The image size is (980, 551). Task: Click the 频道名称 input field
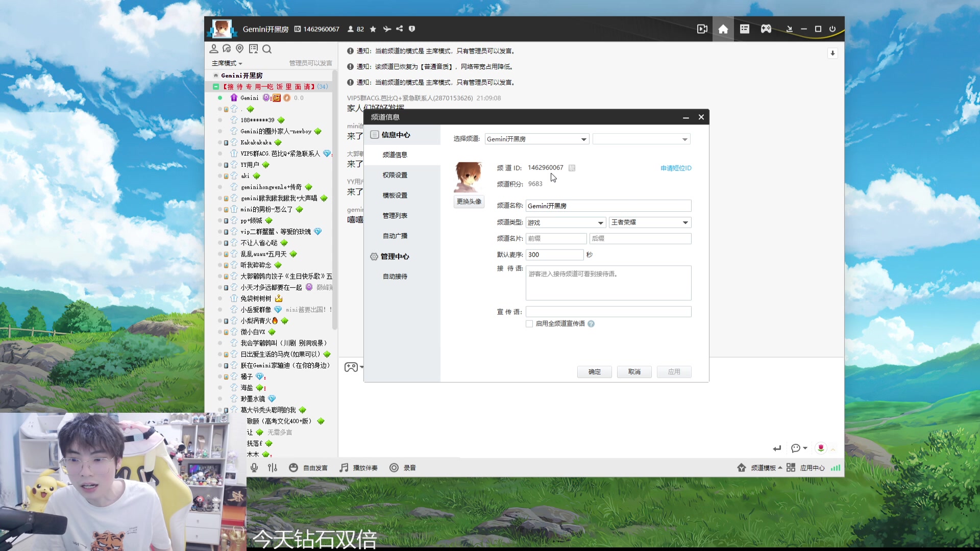pos(608,206)
